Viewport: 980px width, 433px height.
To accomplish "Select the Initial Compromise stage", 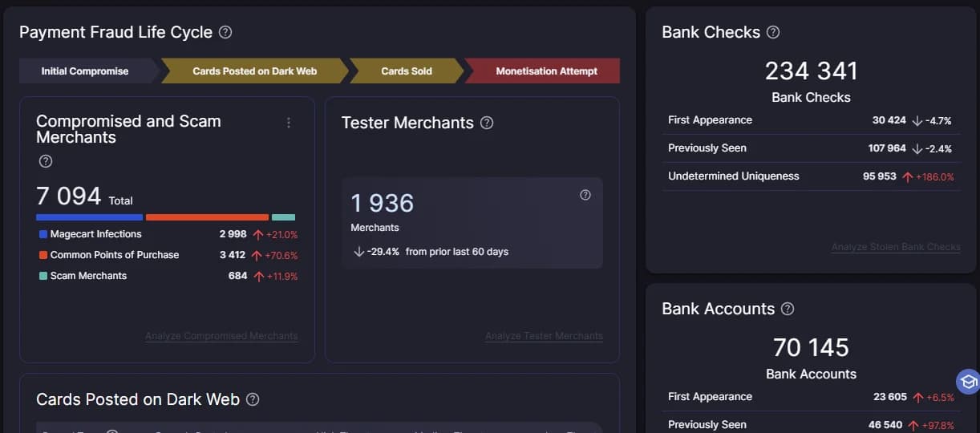I will [87, 71].
